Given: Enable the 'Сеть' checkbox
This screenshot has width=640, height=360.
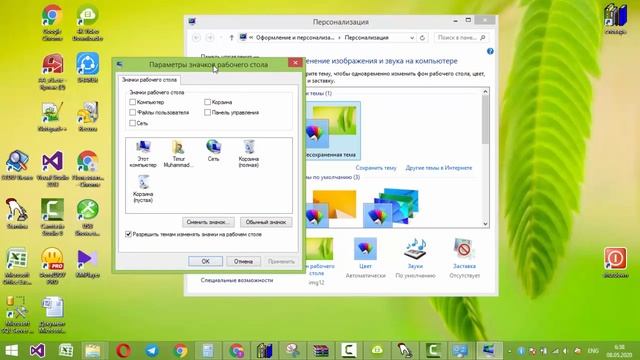Looking at the screenshot, I should tap(133, 123).
